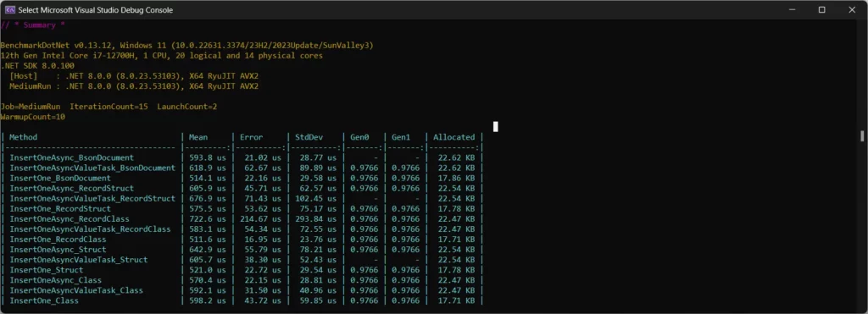The width and height of the screenshot is (868, 314).
Task: Click mean value '642.9 us'
Action: [208, 250]
